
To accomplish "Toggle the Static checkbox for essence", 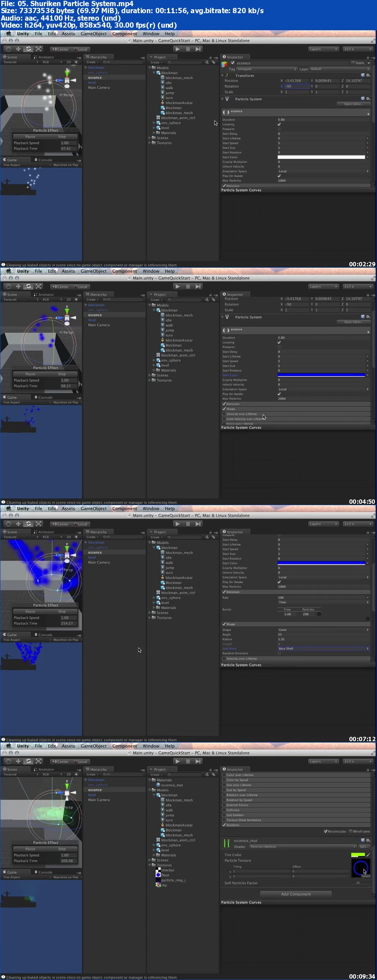I will 353,63.
